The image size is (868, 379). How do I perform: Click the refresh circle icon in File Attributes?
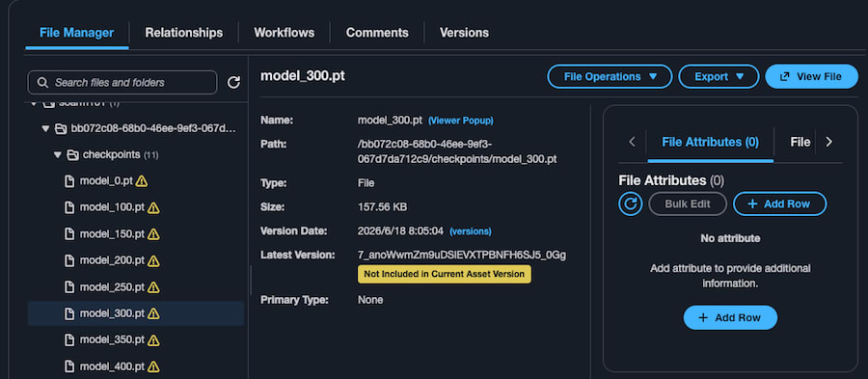(630, 203)
